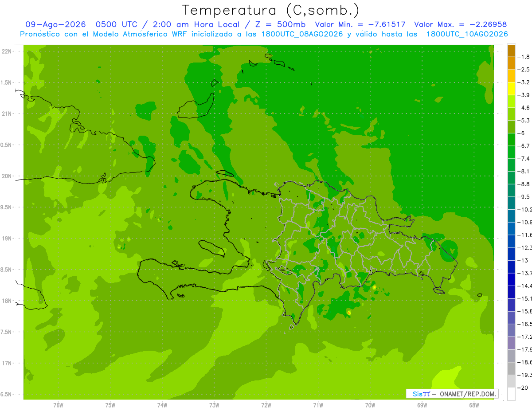532x411 pixels.
Task: Click the "71W" longitude axis label
Action: [x=318, y=405]
